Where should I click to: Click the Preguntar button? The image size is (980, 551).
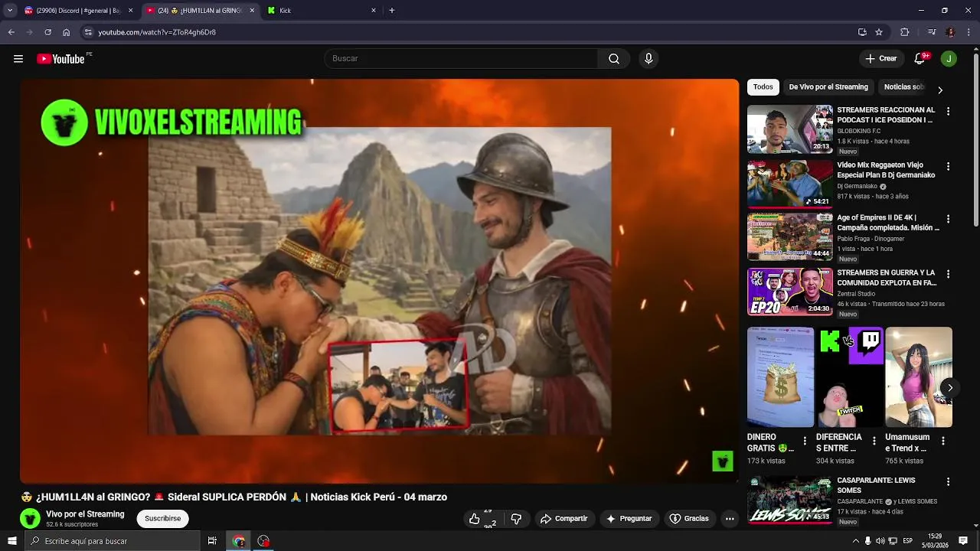629,519
